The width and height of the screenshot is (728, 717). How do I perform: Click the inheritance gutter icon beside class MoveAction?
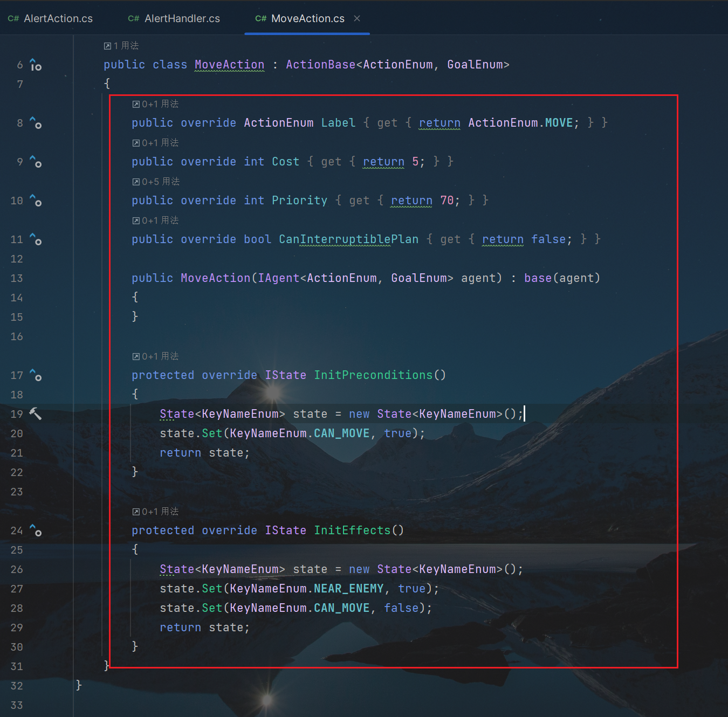pyautogui.click(x=36, y=65)
